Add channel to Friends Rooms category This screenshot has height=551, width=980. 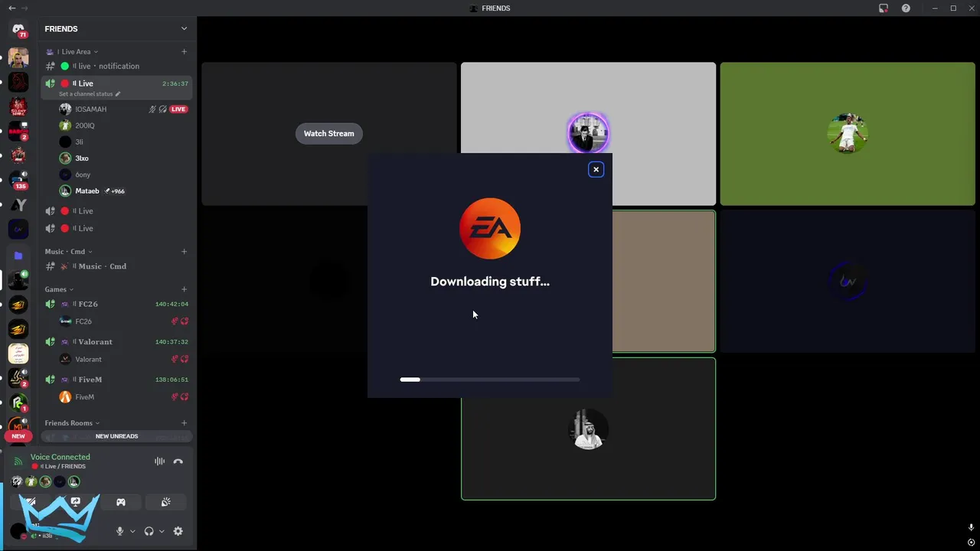(x=184, y=423)
